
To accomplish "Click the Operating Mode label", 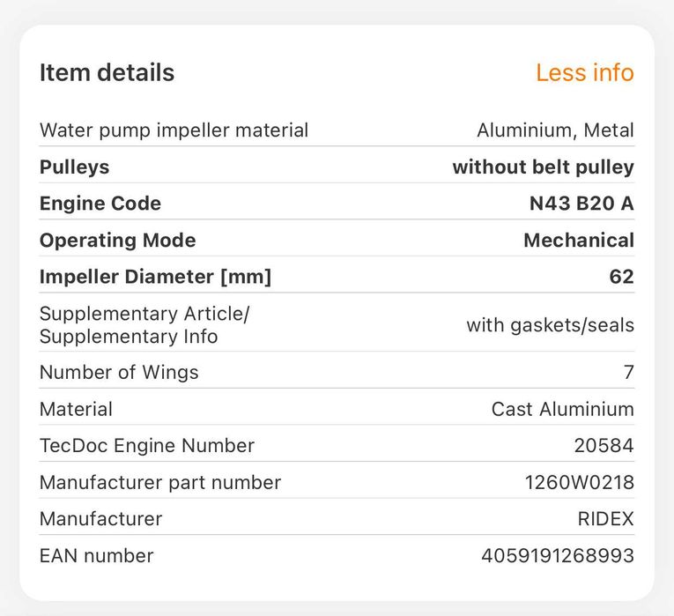I will pos(117,241).
